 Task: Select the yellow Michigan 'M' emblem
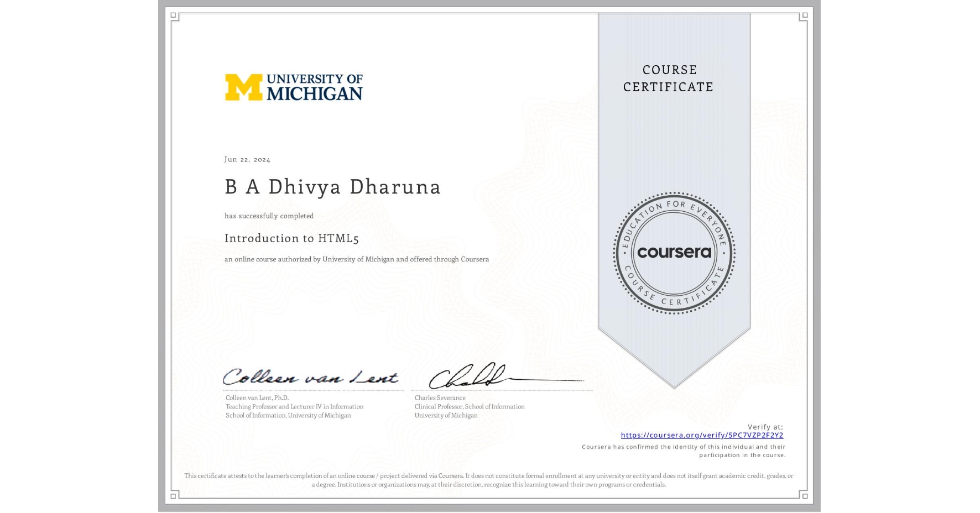click(x=243, y=87)
